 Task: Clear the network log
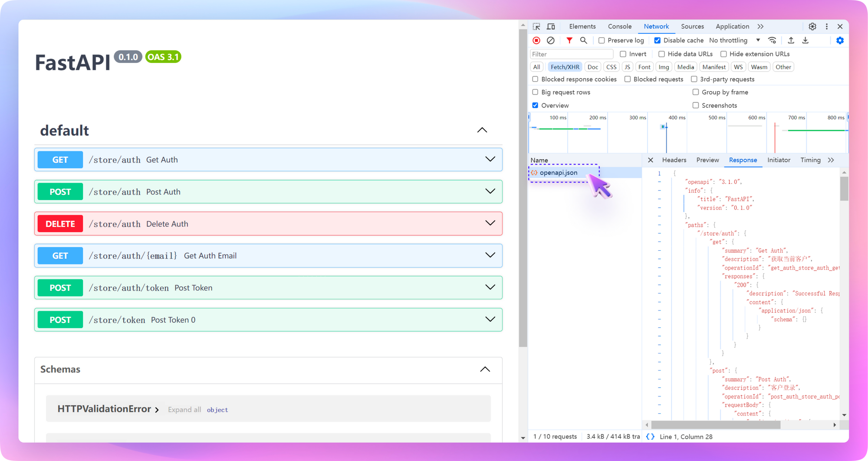tap(551, 40)
